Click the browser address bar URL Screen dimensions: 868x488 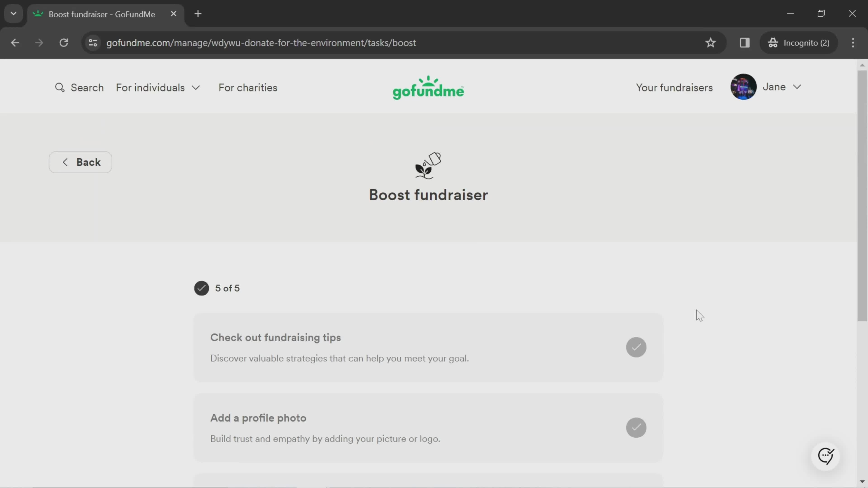(261, 42)
